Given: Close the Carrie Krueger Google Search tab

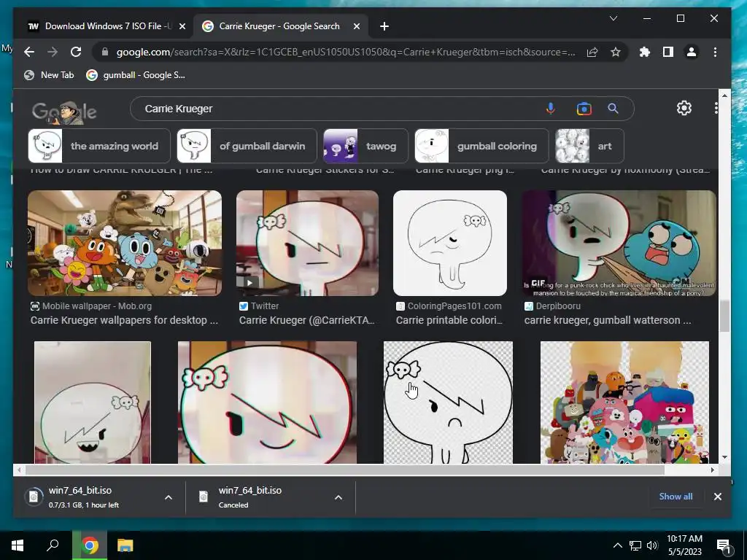Looking at the screenshot, I should tap(356, 26).
